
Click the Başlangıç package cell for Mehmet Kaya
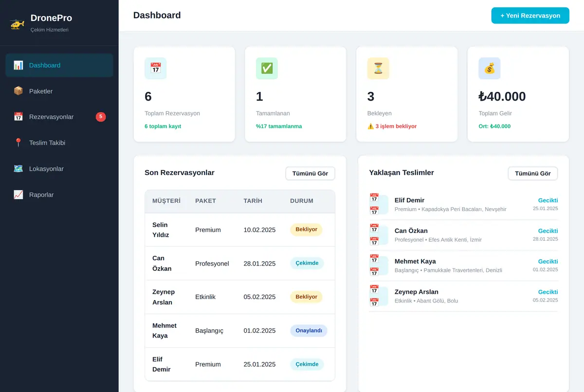click(209, 331)
